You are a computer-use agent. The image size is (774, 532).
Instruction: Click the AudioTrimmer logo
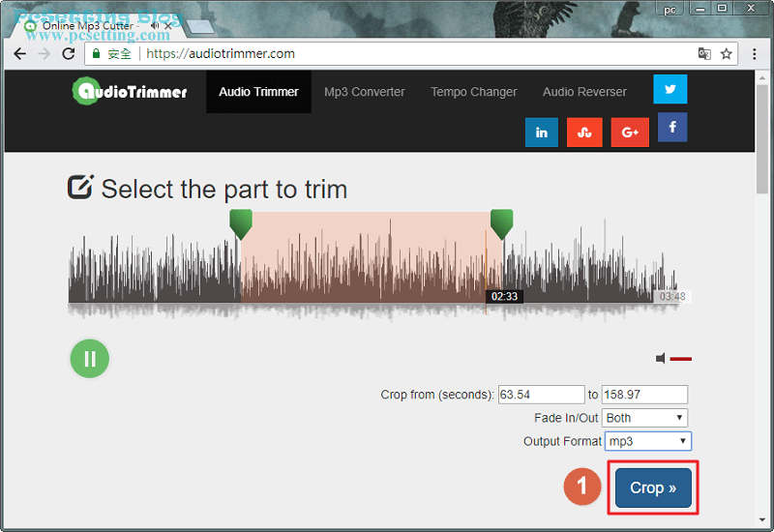click(x=130, y=91)
